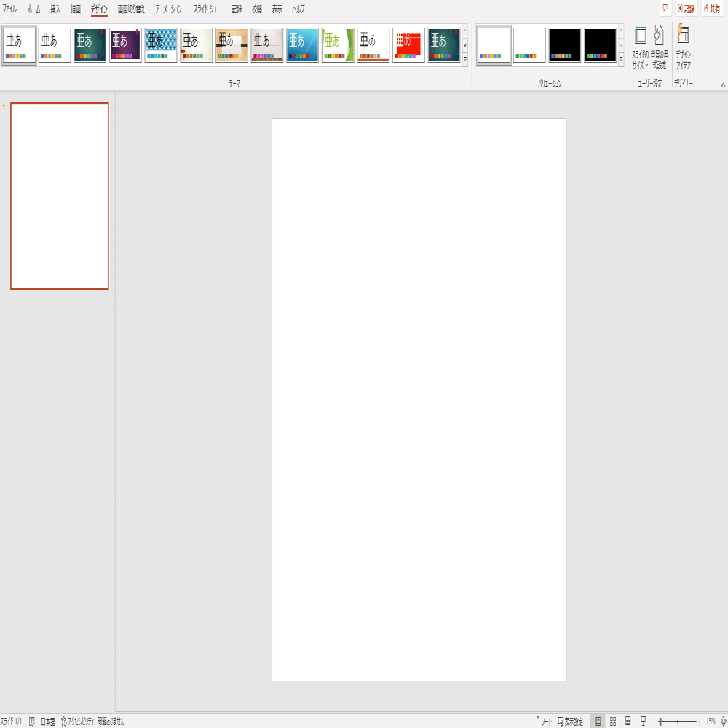Image resolution: width=728 pixels, height=728 pixels.
Task: Apply the blue diamond-pattern theme
Action: pyautogui.click(x=161, y=45)
